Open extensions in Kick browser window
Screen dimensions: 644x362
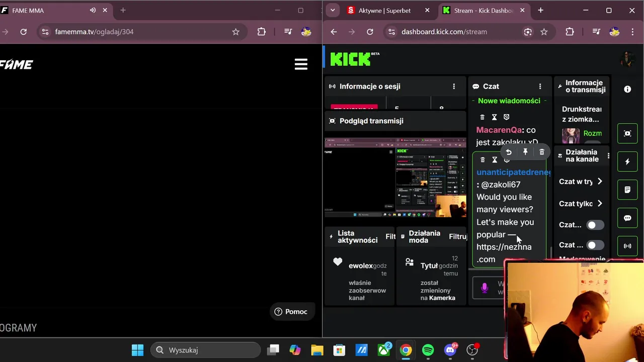[570, 32]
